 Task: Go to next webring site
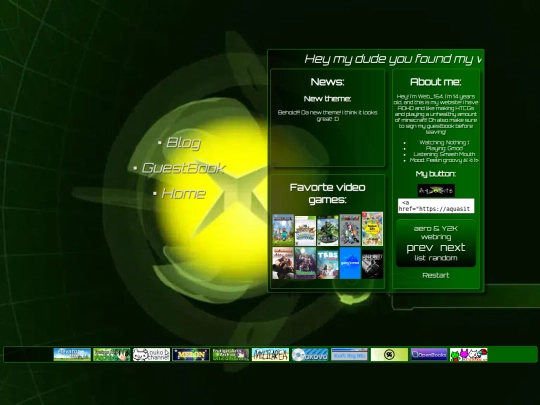pyautogui.click(x=453, y=248)
